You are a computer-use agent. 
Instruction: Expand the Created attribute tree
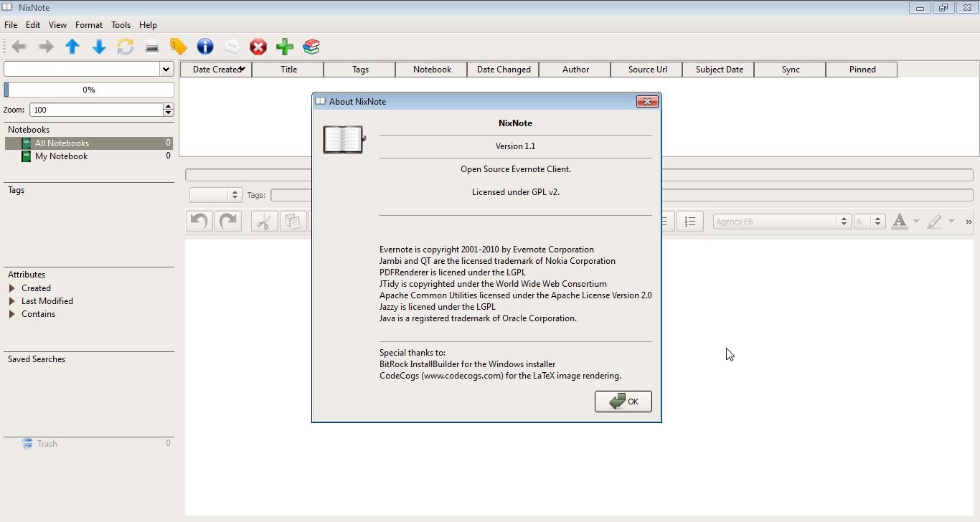click(x=12, y=288)
